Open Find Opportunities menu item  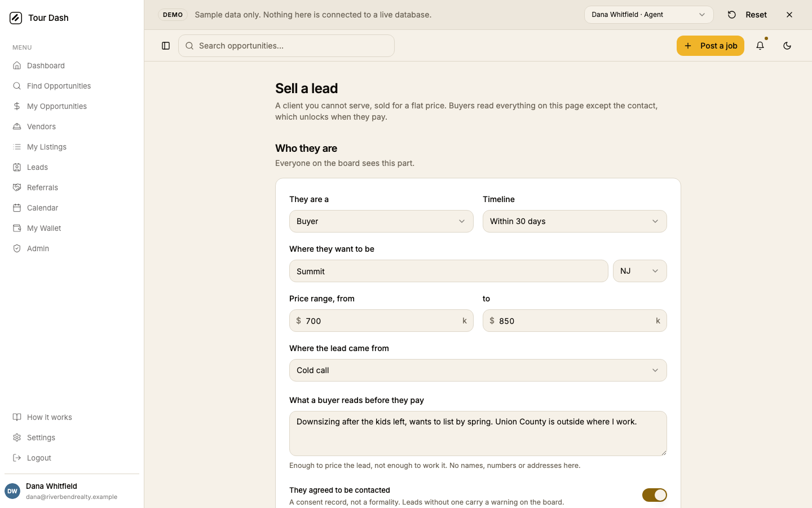[72, 86]
